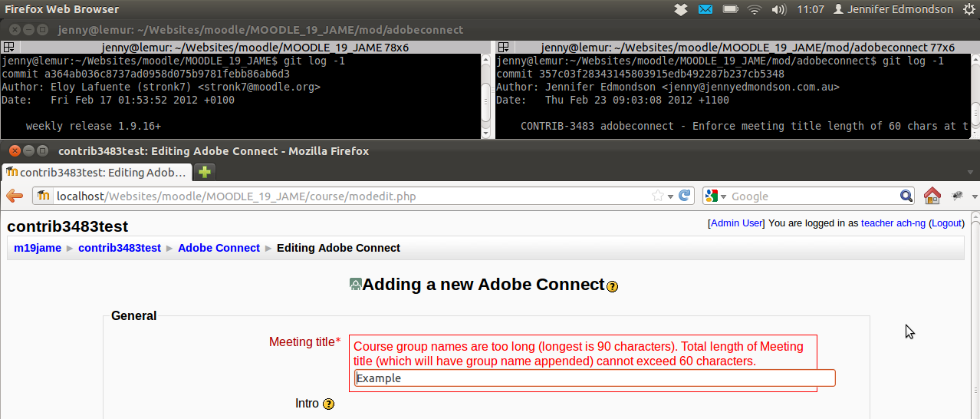Viewport: 980px width, 419px height.
Task: Click the right terminal pane's split-grid icon
Action: (x=503, y=47)
